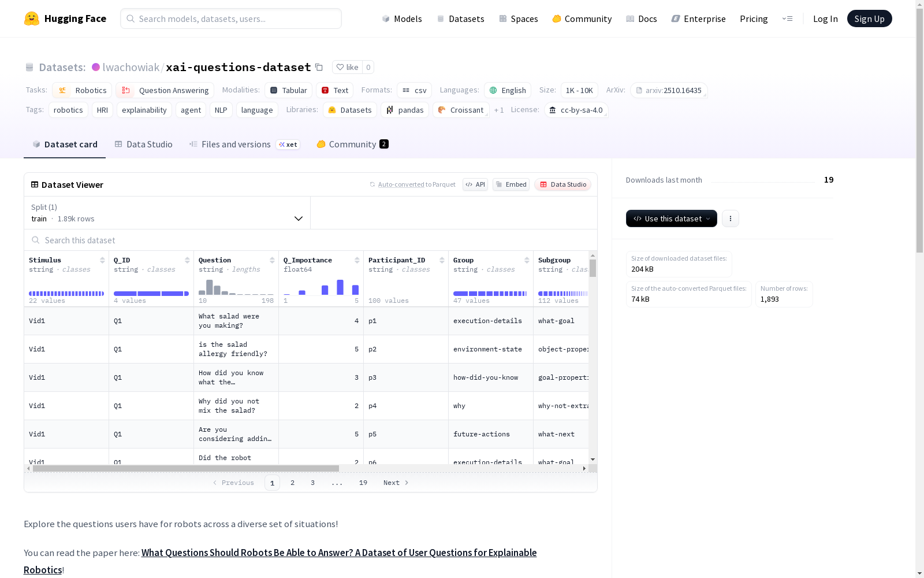The image size is (924, 578).
Task: Sort by the Q_Importance column arrows
Action: coord(357,260)
